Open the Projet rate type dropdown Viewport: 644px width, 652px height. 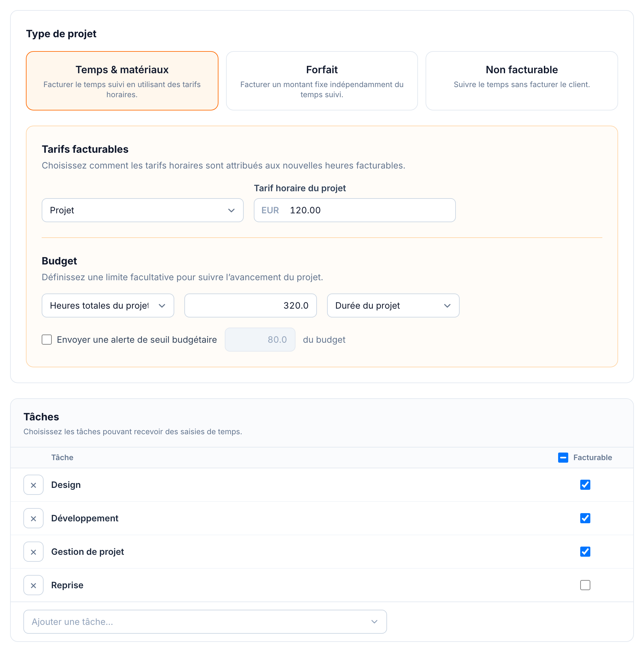pos(142,210)
